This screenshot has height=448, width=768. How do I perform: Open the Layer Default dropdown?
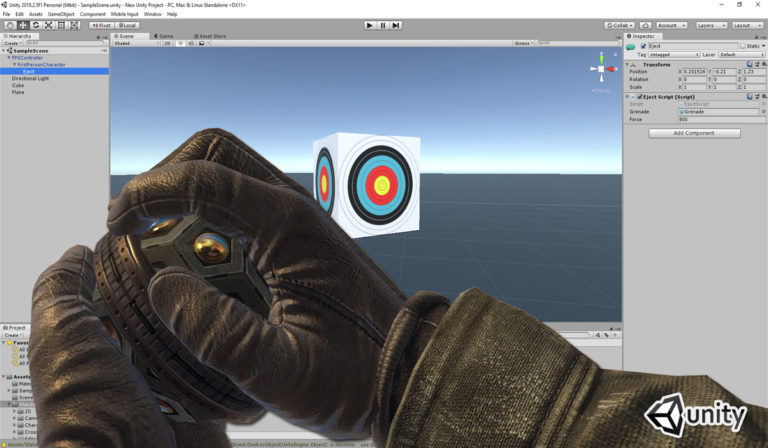[x=742, y=54]
